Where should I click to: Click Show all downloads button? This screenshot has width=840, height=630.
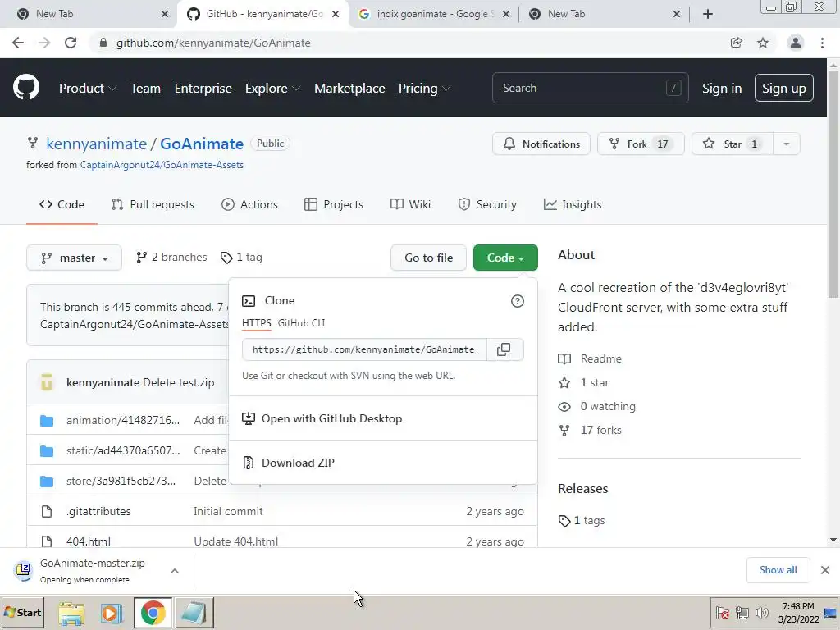tap(778, 570)
